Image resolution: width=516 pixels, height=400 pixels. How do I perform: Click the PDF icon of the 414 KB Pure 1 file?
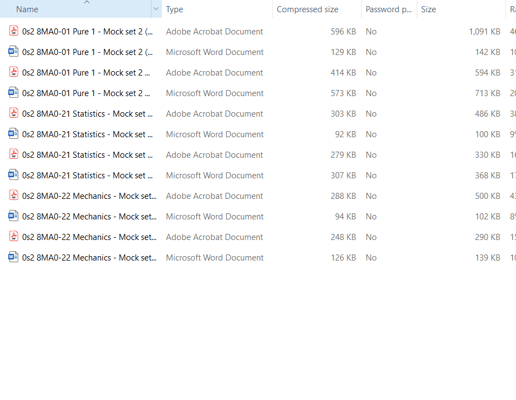click(x=13, y=72)
